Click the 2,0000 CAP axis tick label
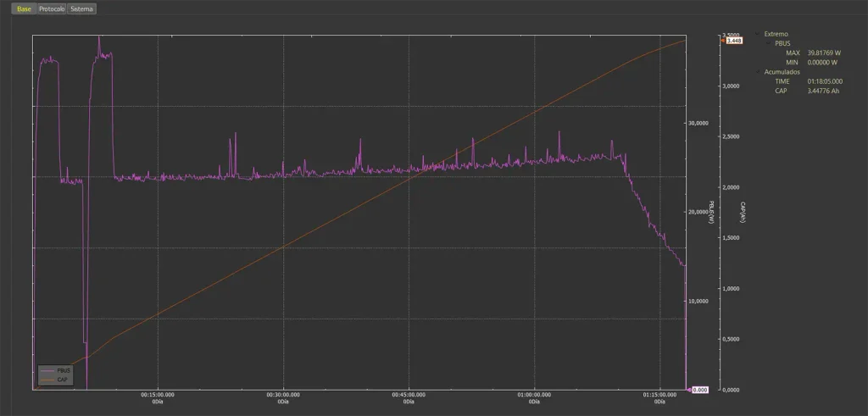Screen dimensions: 868x416 click(730, 187)
